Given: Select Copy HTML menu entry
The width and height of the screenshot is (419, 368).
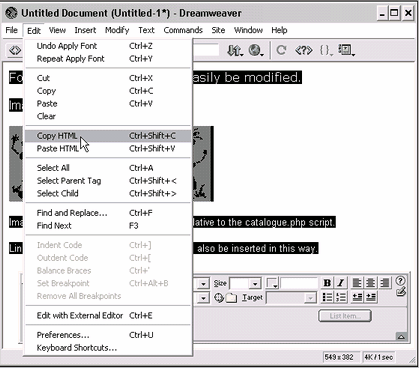Looking at the screenshot, I should [108, 136].
